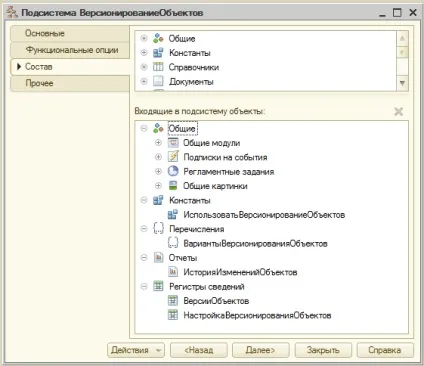This screenshot has height=366, width=424.
Task: Open Справка help button
Action: [x=385, y=350]
